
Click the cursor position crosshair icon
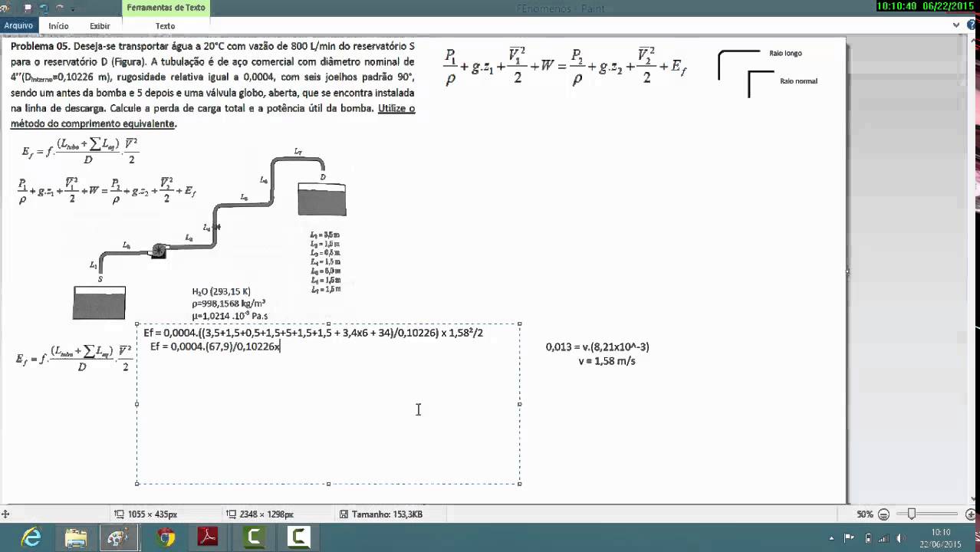coord(5,514)
